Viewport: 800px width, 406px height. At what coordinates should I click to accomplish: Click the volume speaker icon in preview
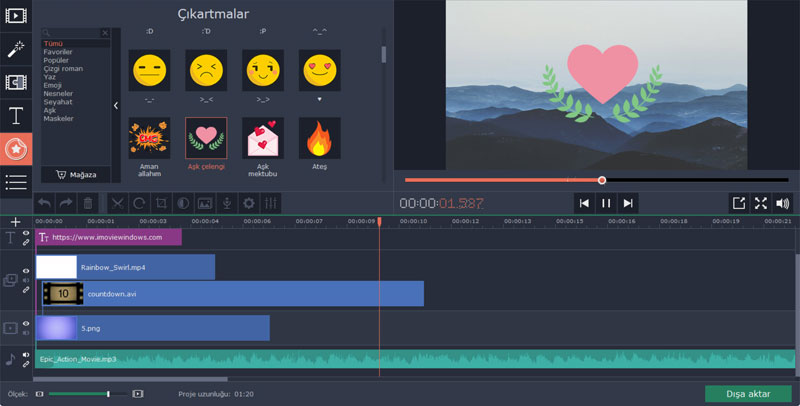[783, 203]
